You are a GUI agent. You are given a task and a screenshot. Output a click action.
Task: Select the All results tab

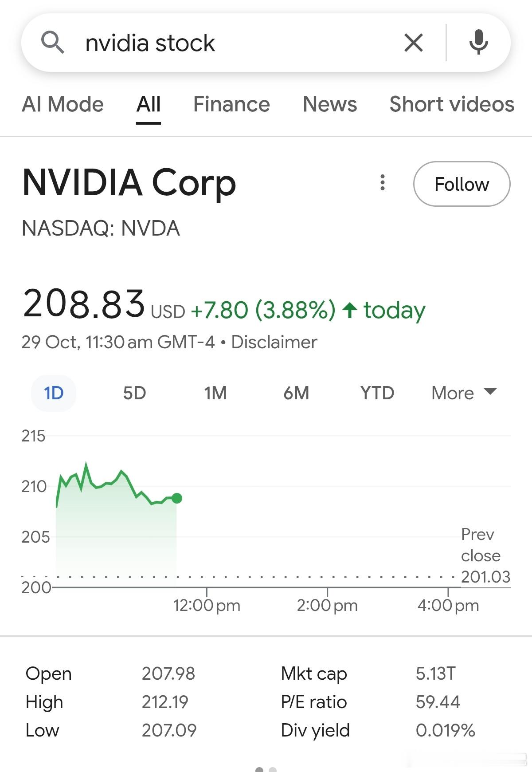pyautogui.click(x=149, y=105)
